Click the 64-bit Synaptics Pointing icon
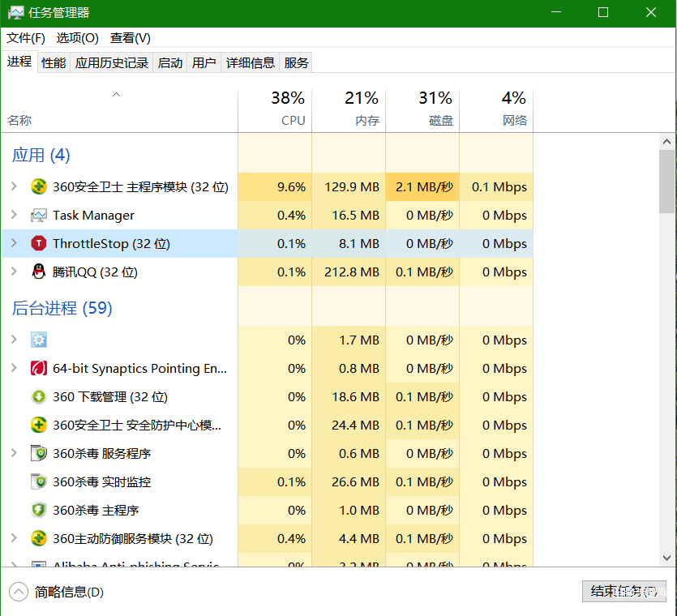This screenshot has height=616, width=677. coord(39,368)
